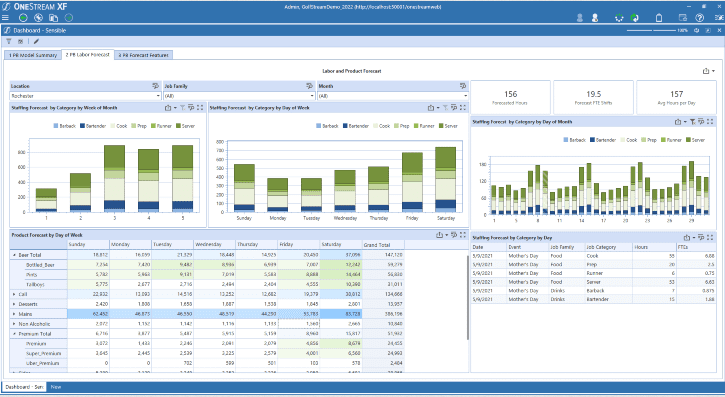Select the Server row in staffing grid
The width and height of the screenshot is (725, 397).
(594, 282)
